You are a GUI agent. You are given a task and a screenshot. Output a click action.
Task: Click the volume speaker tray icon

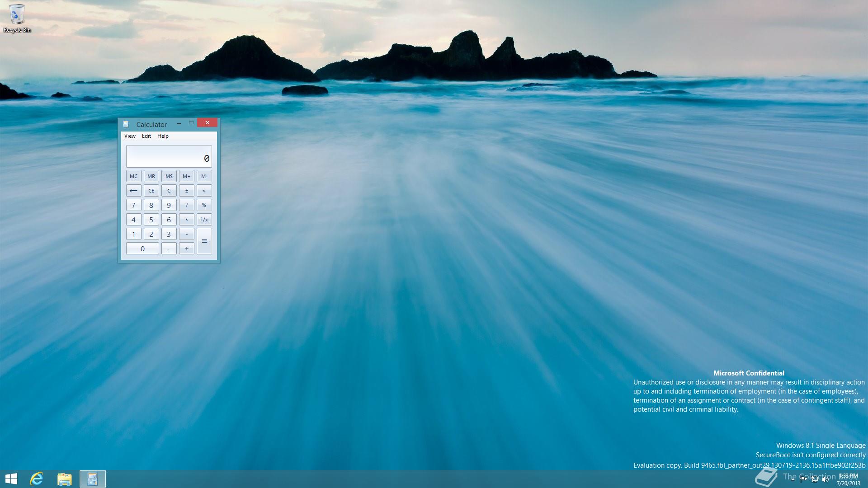826,479
